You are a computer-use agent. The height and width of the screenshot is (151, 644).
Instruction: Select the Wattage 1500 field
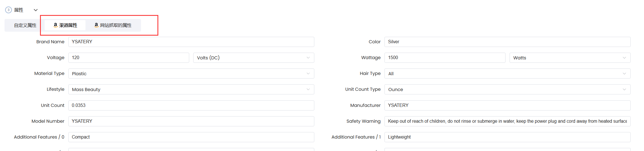pos(445,58)
